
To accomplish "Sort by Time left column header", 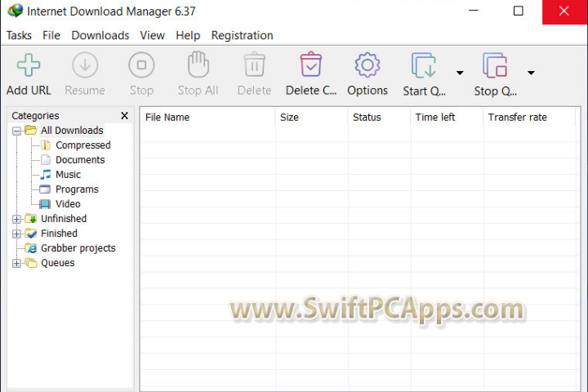I will 447,118.
